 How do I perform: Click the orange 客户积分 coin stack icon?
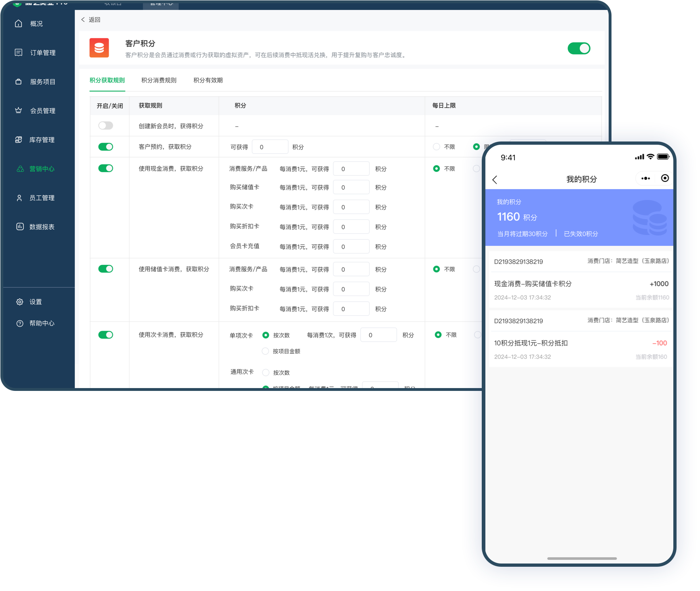[x=99, y=48]
